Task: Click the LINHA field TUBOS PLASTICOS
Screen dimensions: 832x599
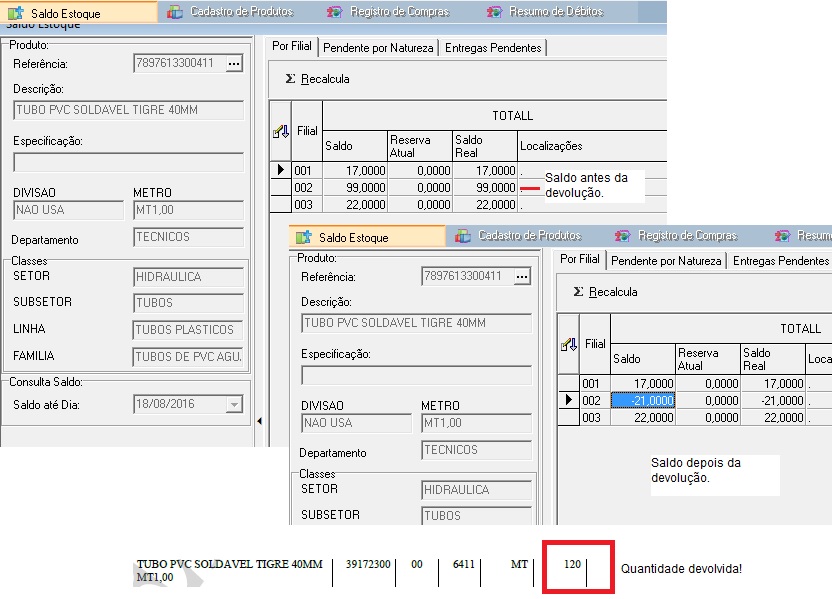Action: pos(188,329)
